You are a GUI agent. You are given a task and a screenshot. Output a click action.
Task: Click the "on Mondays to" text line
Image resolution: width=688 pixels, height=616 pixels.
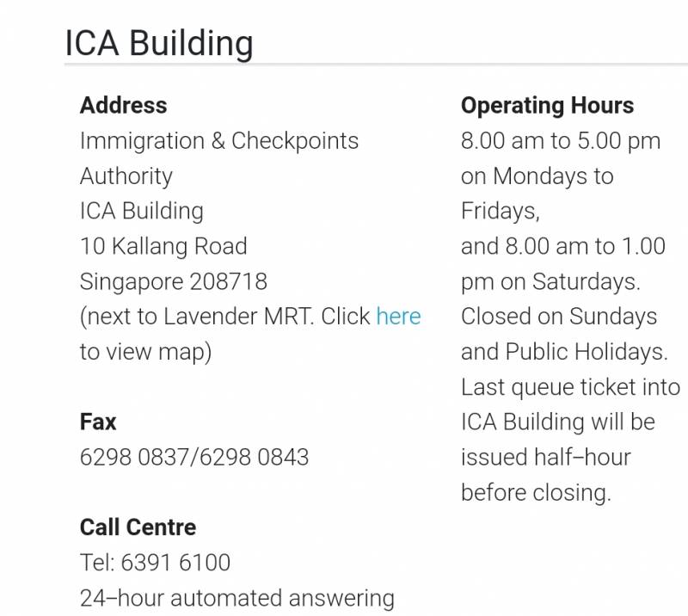click(x=537, y=176)
